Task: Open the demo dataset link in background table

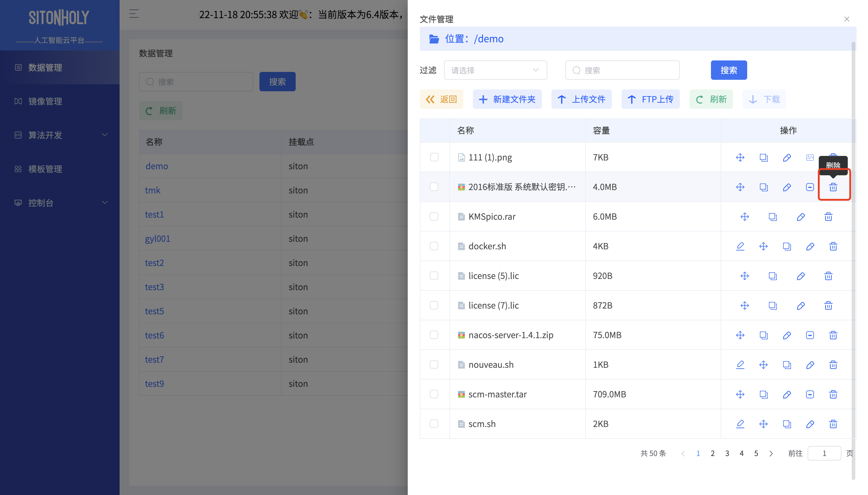Action: click(157, 166)
